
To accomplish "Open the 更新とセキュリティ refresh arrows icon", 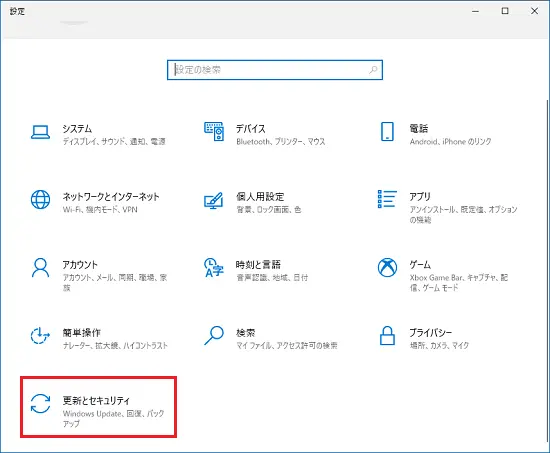I will point(40,404).
